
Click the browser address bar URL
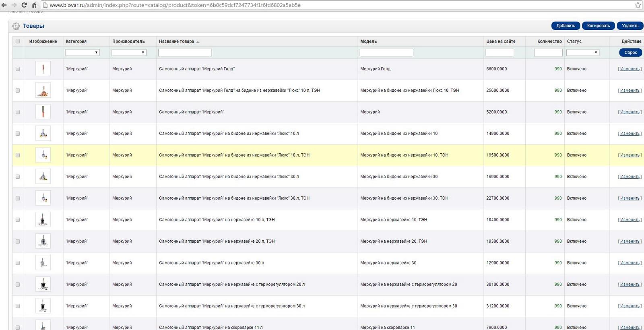[175, 5]
